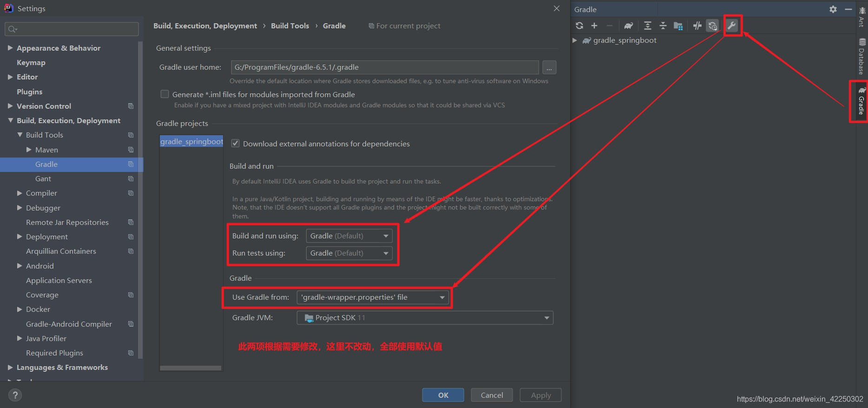This screenshot has height=408, width=868.
Task: Click Build, Execution, Deployment breadcrumb
Action: [x=205, y=26]
